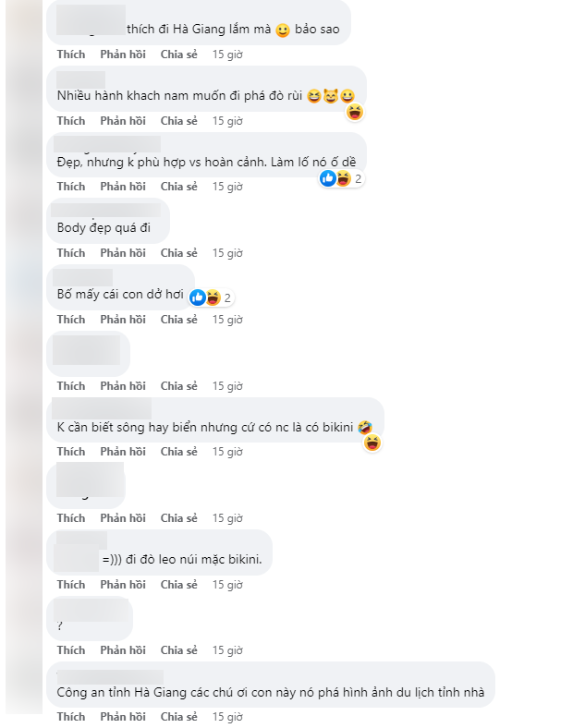Share the "K cần biết sông hay biển" comment
This screenshot has width=585, height=728.
tap(178, 452)
